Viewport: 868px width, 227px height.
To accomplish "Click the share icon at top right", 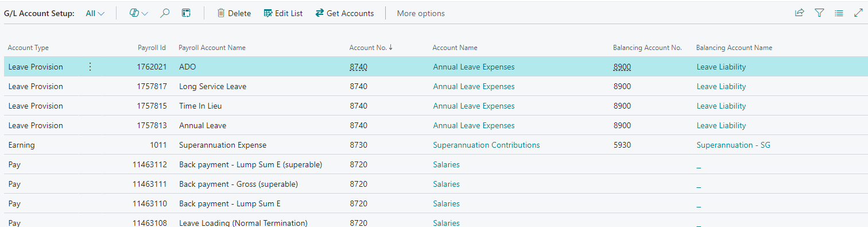I will coord(799,13).
